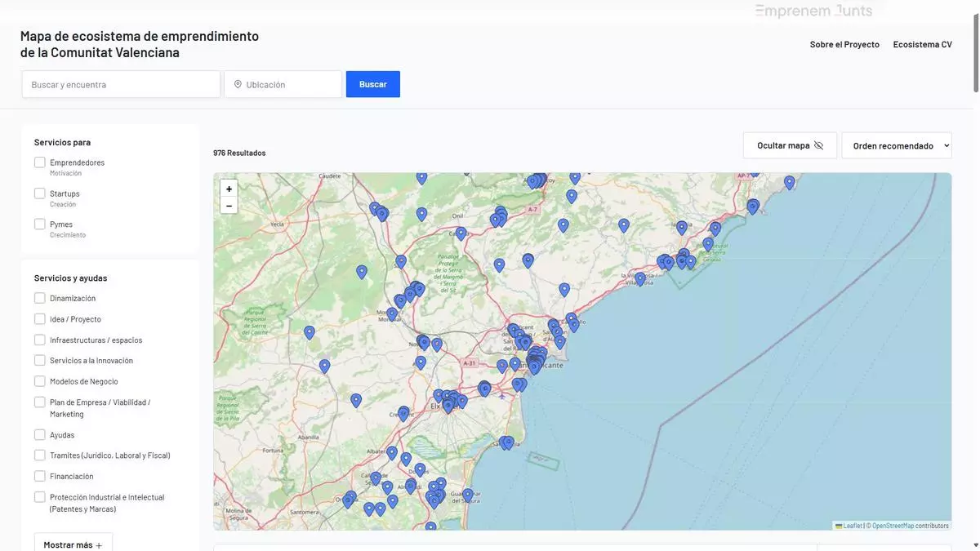The width and height of the screenshot is (980, 551).
Task: Click the crossed-eye icon on Ocultar mapa
Action: click(x=818, y=145)
